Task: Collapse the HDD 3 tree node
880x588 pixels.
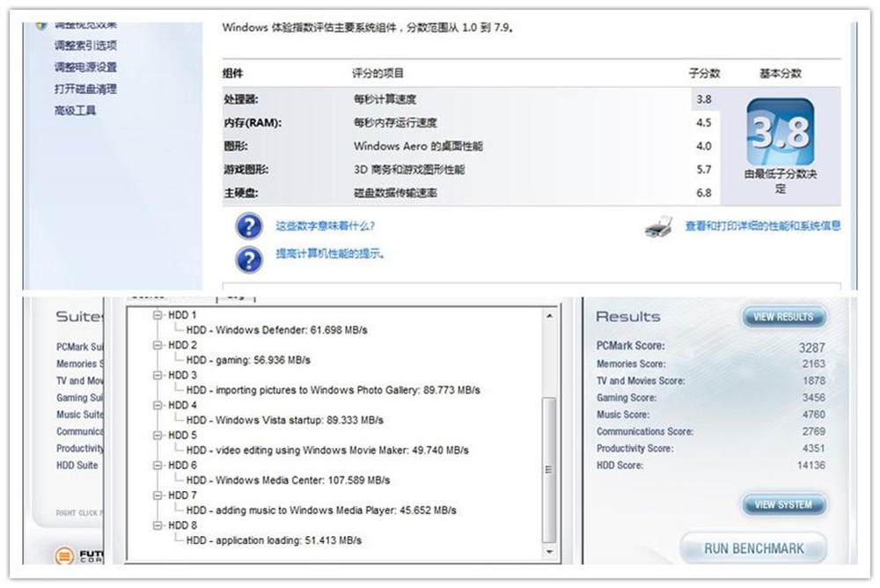Action: (x=158, y=375)
